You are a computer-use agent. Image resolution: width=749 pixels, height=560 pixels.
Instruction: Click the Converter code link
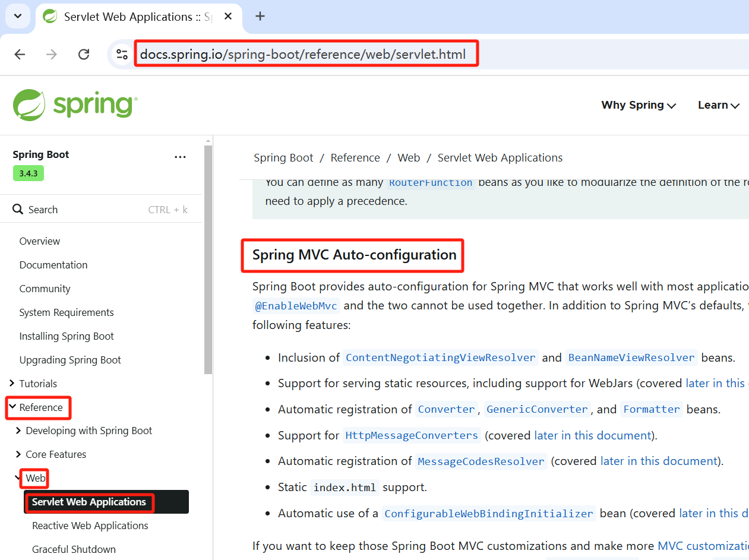click(446, 409)
